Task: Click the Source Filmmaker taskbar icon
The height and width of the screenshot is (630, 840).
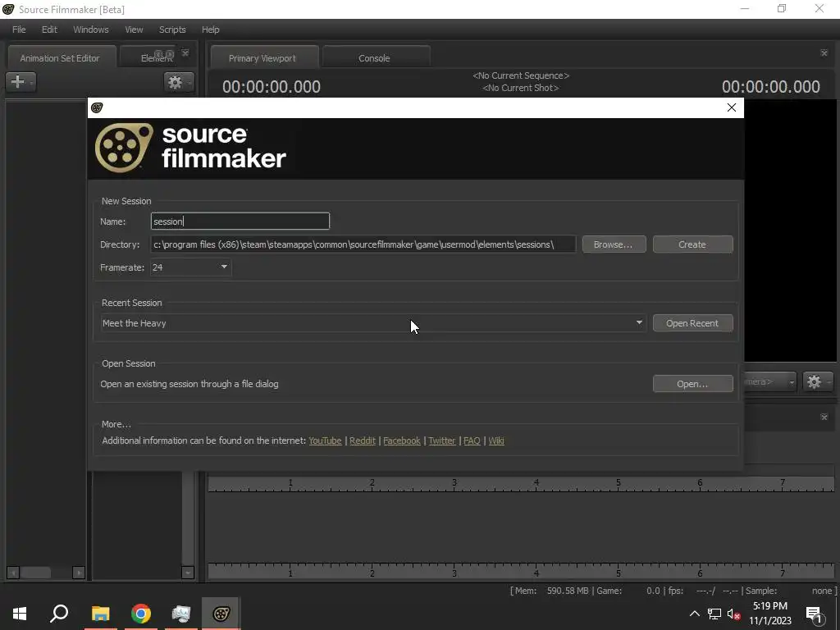Action: coord(221,614)
